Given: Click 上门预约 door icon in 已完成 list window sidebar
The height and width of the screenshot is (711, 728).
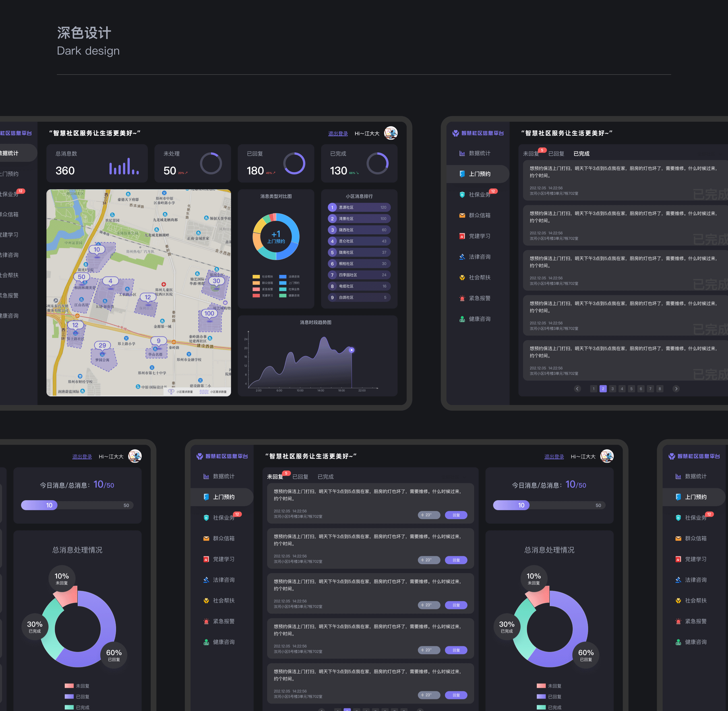Looking at the screenshot, I should click(x=462, y=174).
